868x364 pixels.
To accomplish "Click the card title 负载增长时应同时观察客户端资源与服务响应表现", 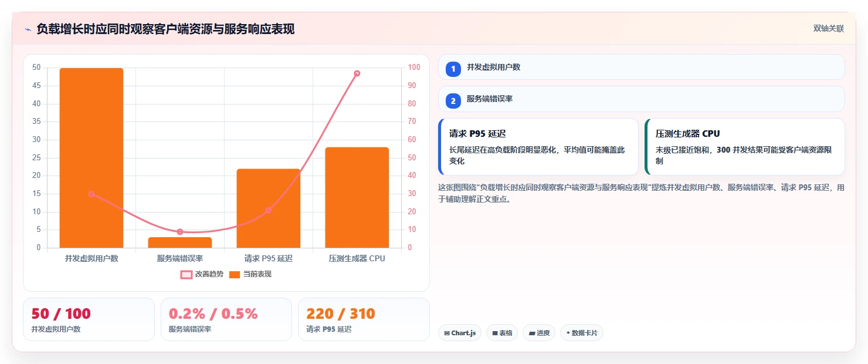I will click(165, 29).
